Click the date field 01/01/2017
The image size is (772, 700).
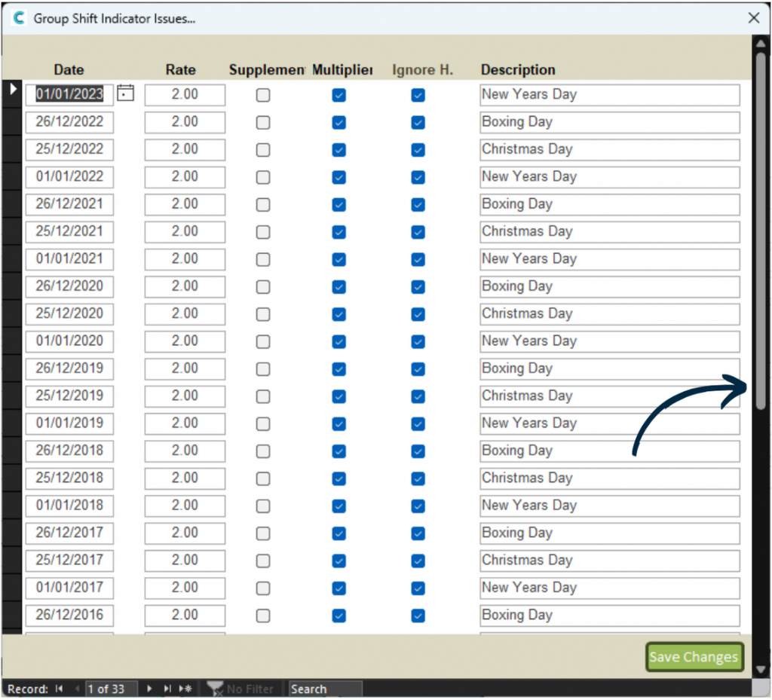(x=69, y=588)
